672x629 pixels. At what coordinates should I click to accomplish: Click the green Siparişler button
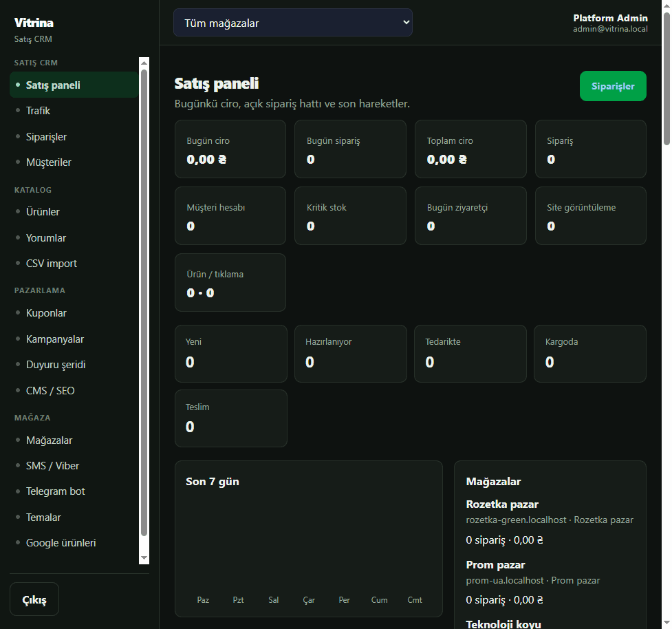point(613,86)
